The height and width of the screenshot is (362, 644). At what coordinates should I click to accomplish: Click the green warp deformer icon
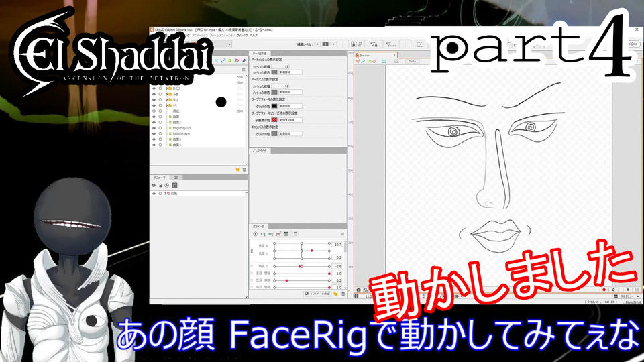click(x=230, y=60)
